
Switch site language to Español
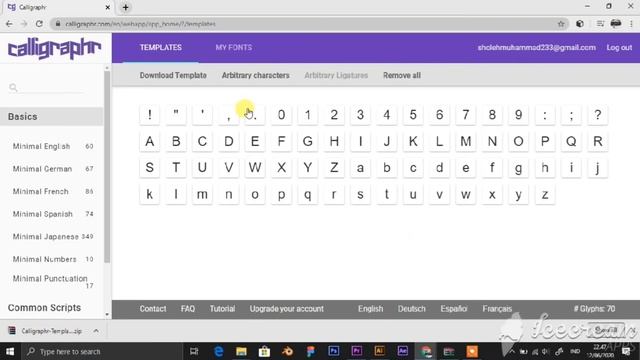(x=453, y=309)
